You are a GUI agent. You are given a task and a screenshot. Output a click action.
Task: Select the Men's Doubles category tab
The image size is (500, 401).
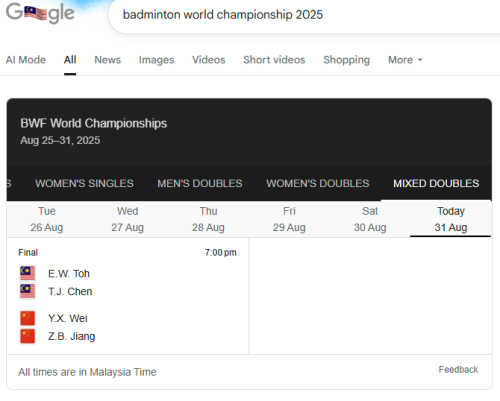pos(200,183)
